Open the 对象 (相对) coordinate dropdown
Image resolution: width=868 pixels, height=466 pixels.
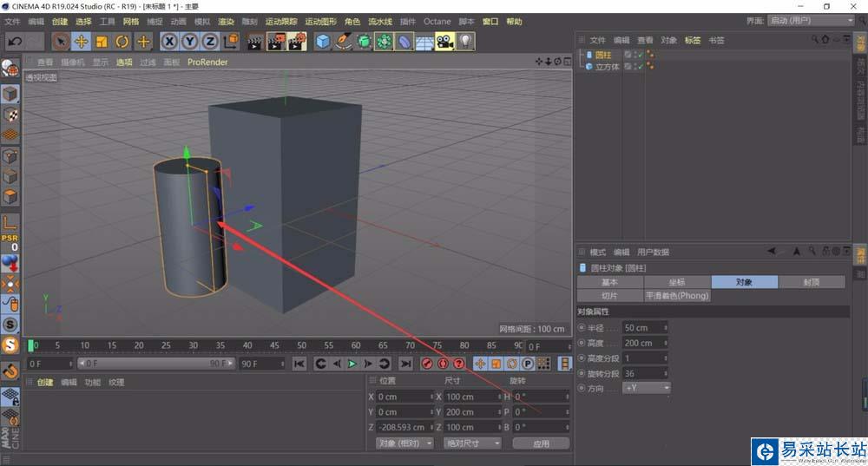(x=404, y=443)
